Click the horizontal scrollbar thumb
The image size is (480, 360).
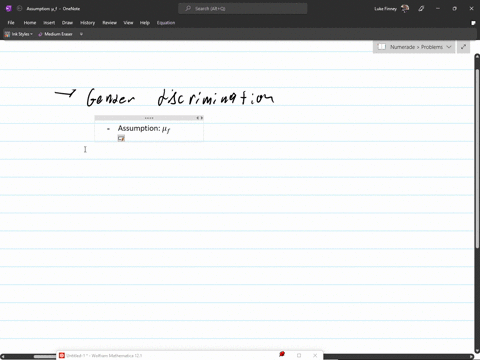45,357
